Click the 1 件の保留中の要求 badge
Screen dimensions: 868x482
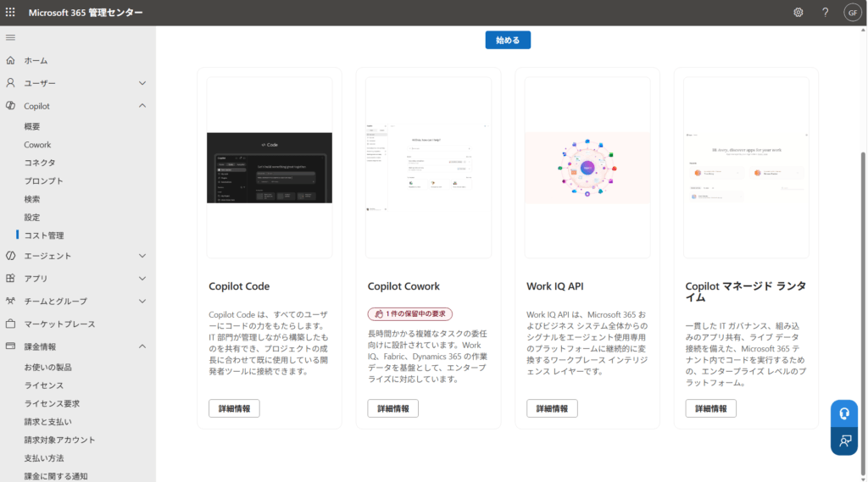click(x=410, y=314)
